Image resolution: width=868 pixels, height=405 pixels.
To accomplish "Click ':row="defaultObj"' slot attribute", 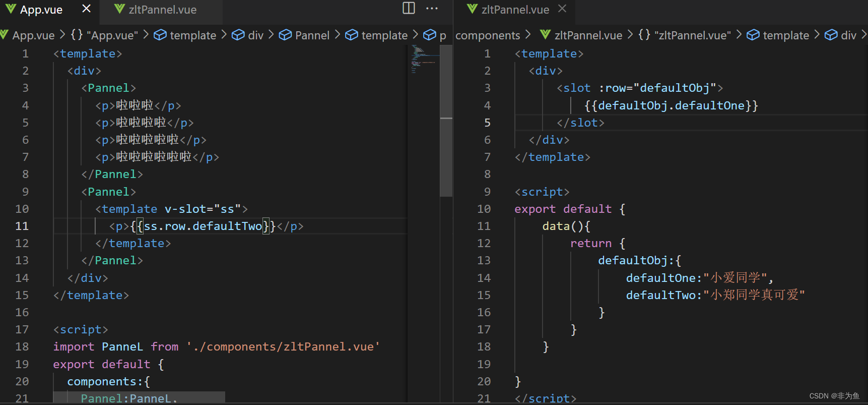I will 658,88.
